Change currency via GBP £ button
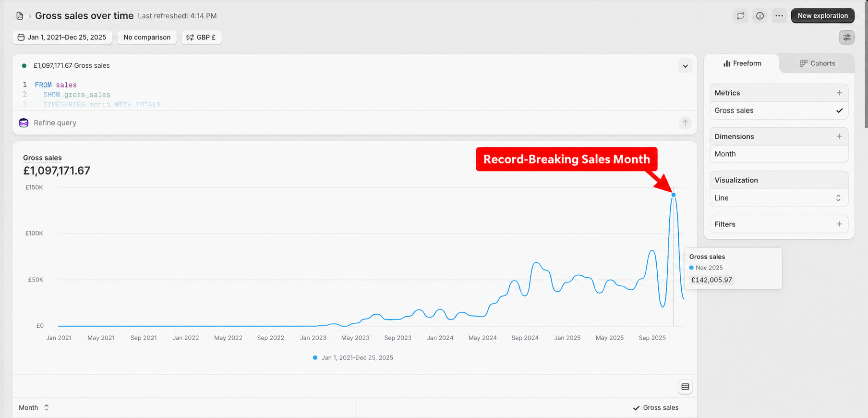Screen dimensions: 868x418 [202, 37]
